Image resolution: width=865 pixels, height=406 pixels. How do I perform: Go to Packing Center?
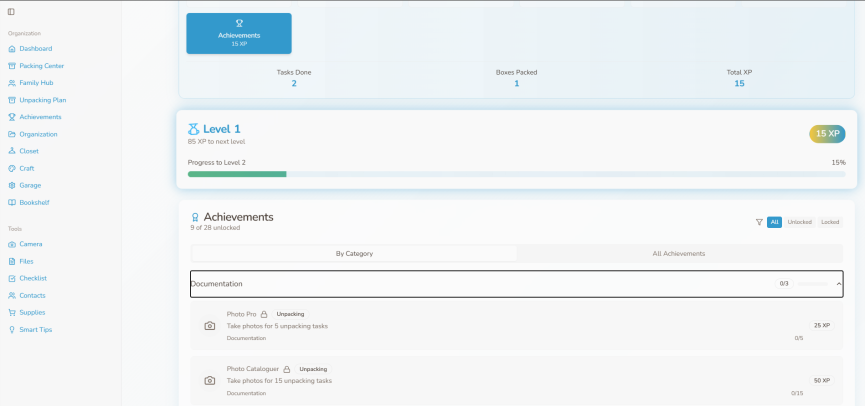[41, 66]
